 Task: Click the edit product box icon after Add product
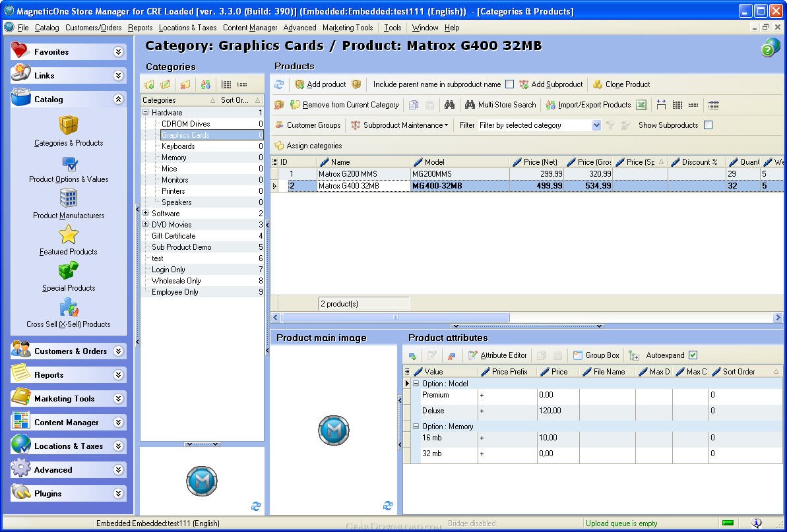(x=356, y=84)
